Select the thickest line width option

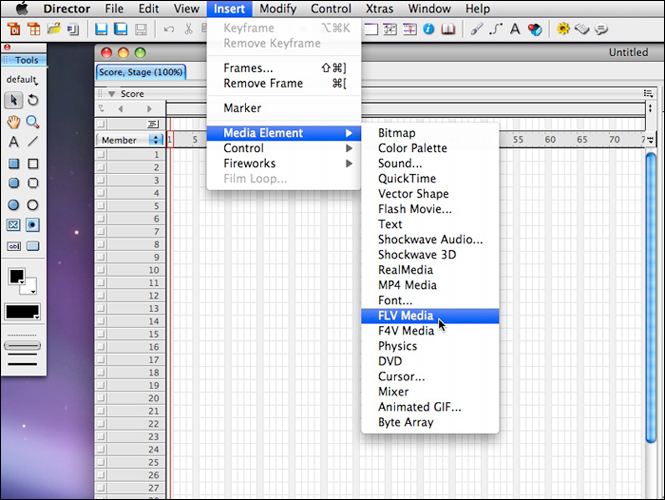coord(22,364)
